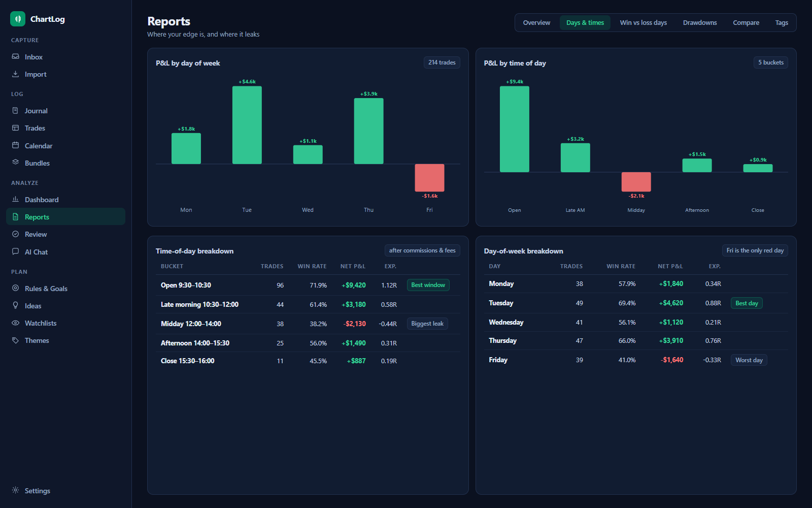Click the AI Chat speech bubble icon

(x=16, y=251)
